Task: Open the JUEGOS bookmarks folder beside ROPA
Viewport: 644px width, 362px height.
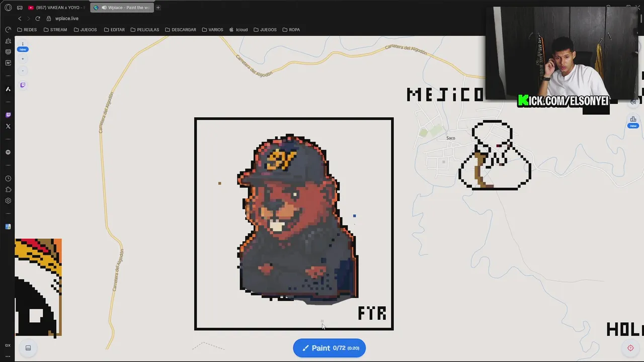Action: (x=265, y=30)
